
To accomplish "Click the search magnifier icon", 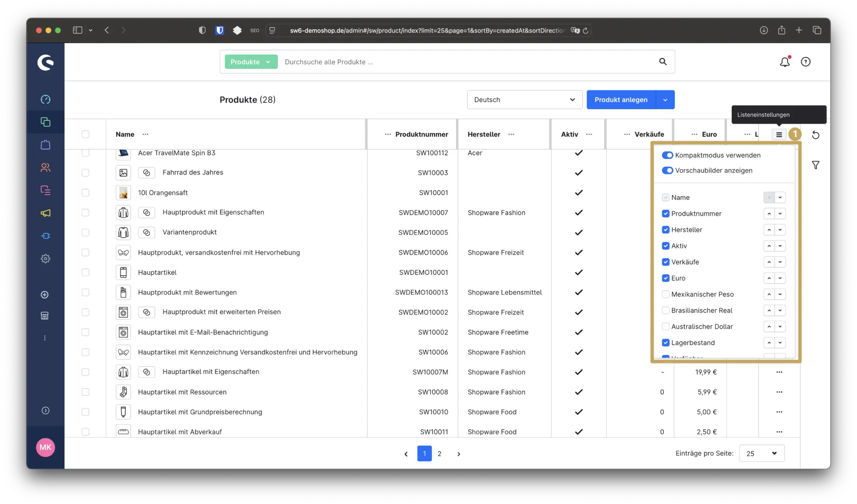I will 663,62.
